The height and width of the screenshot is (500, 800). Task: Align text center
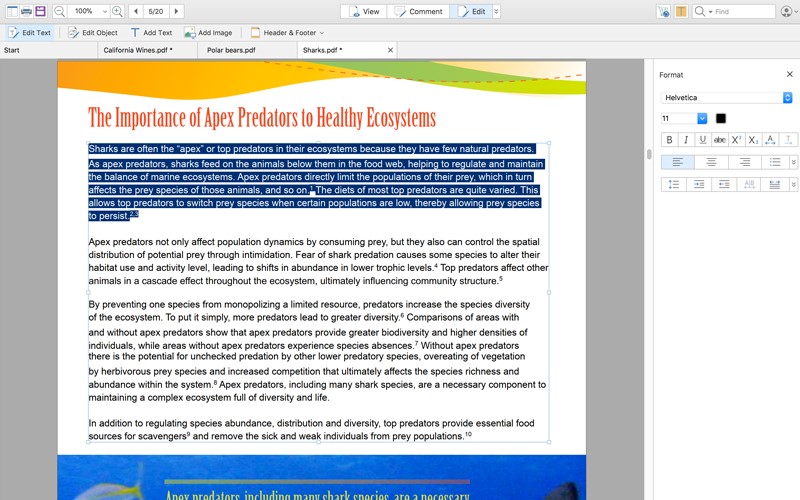click(711, 162)
